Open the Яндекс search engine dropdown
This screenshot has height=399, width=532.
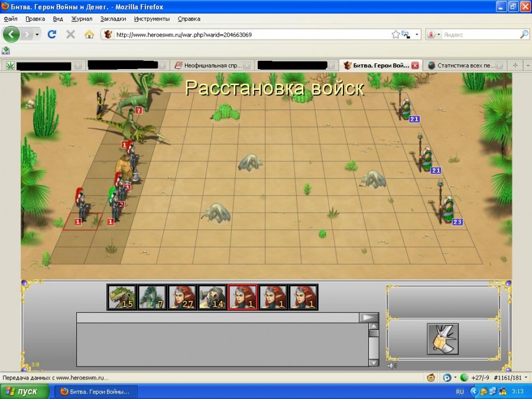click(x=439, y=34)
